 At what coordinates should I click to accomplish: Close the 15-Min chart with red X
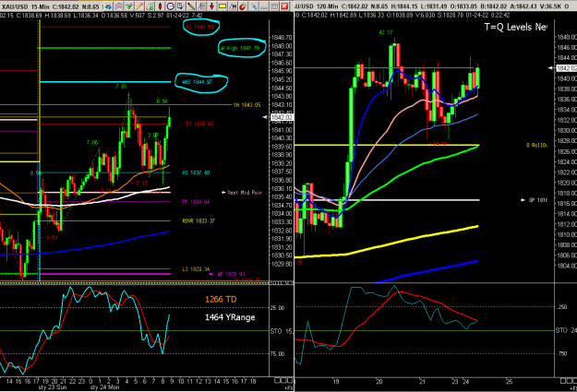coord(284,6)
